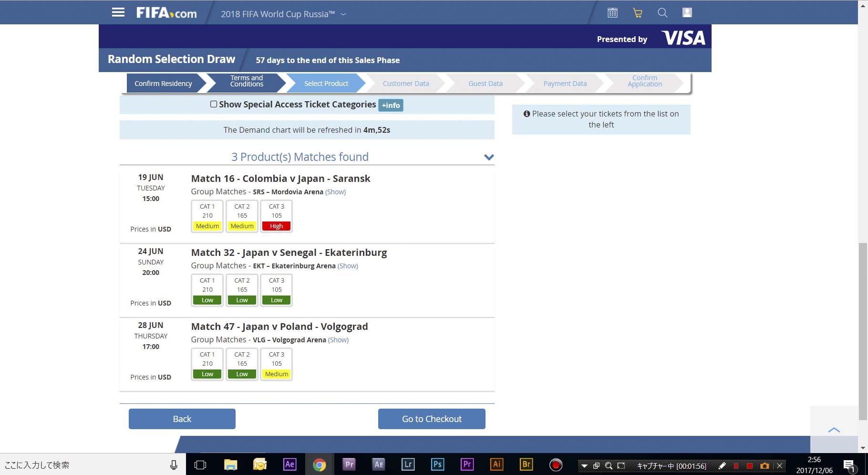Click the pen draw tool in capture toolbar

722,466
